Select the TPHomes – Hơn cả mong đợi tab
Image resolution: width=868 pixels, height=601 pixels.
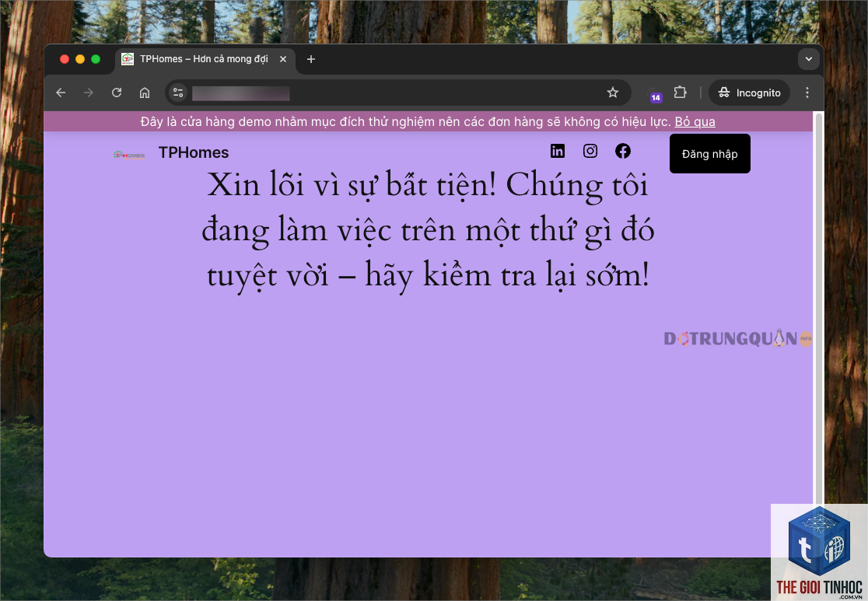[205, 59]
